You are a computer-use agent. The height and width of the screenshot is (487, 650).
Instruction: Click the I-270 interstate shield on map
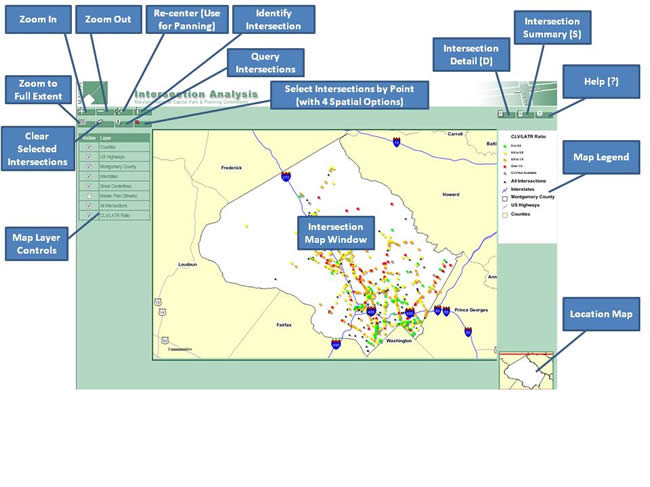pos(286,176)
